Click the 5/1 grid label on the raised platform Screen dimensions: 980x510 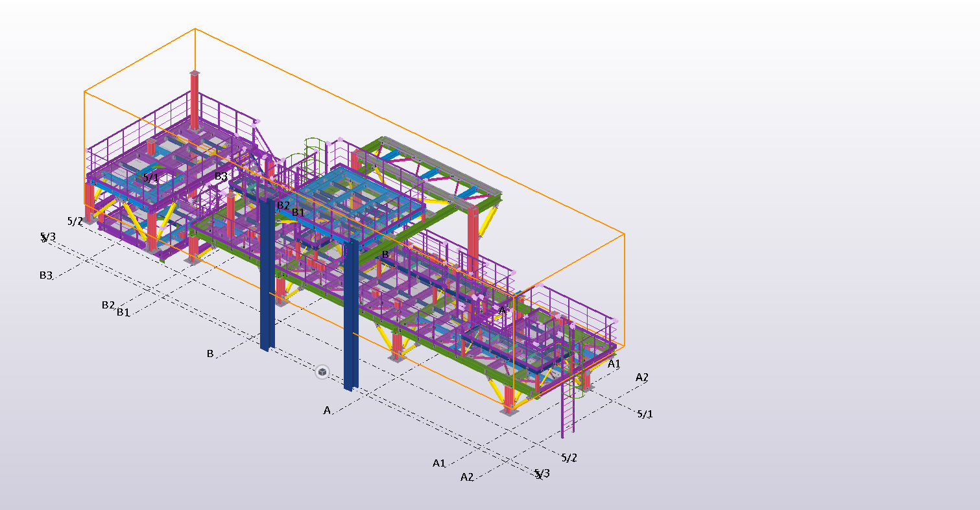(150, 177)
